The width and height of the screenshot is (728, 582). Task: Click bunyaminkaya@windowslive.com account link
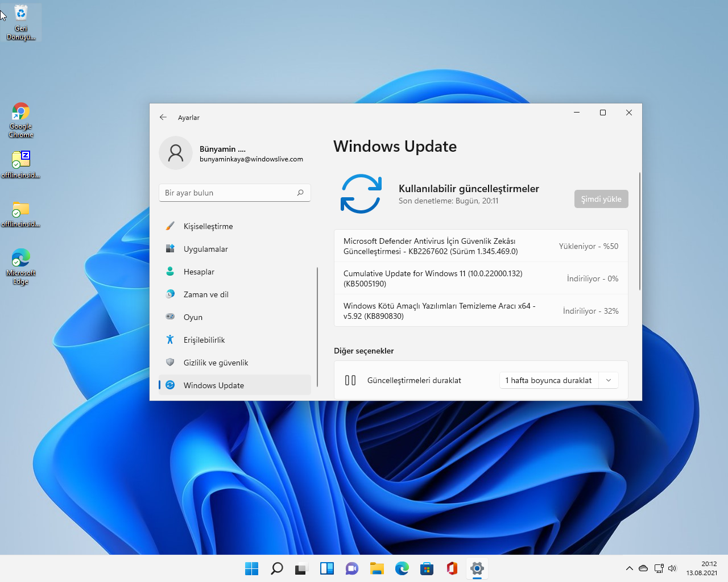(251, 159)
